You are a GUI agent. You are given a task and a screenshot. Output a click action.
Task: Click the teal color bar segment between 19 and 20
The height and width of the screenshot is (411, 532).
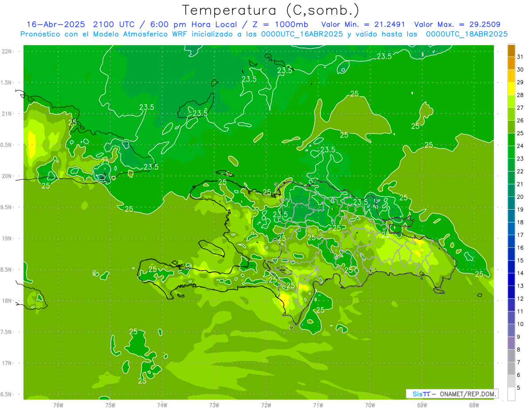point(511,203)
